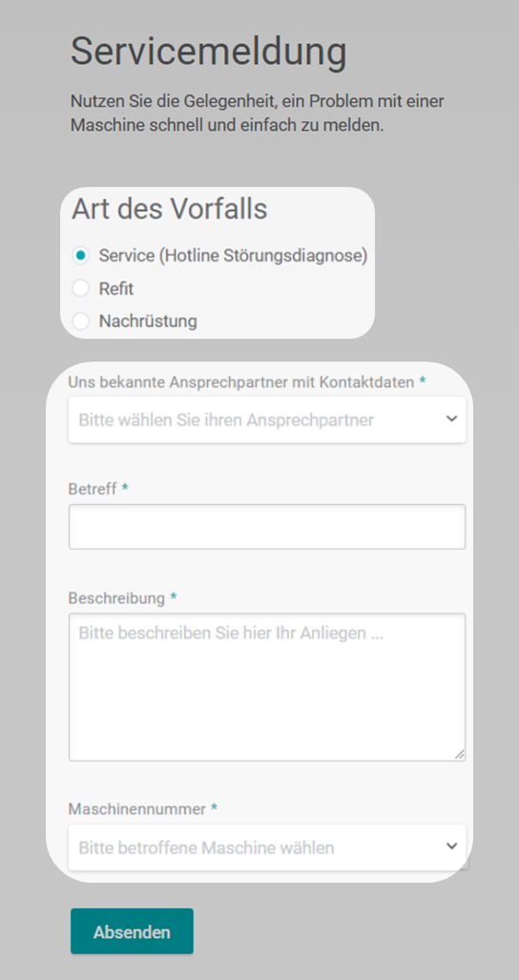This screenshot has height=980, width=519.
Task: Select the Service (Hotline Störungsdiagnose) radio button
Action: click(80, 255)
